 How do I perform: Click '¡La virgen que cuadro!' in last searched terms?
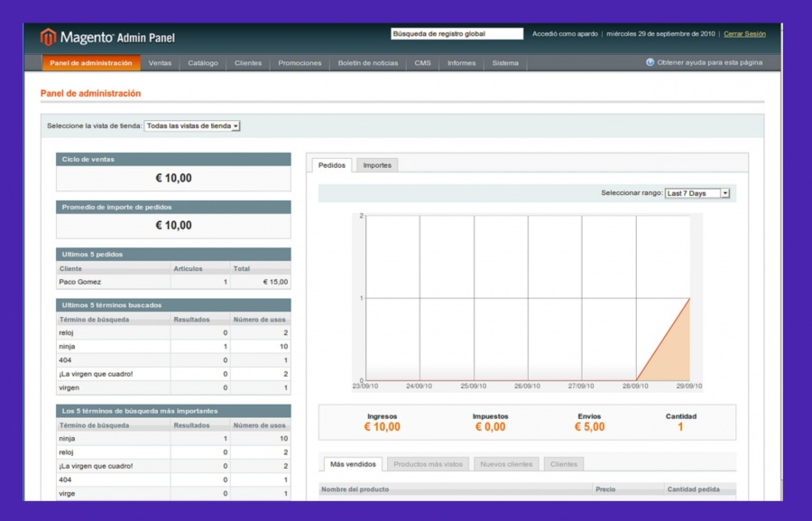(x=96, y=374)
